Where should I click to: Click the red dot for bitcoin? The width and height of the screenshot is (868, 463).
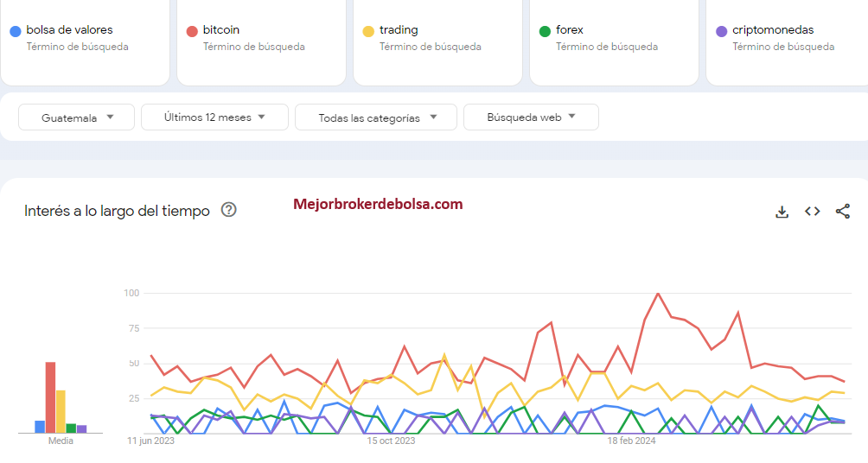192,32
